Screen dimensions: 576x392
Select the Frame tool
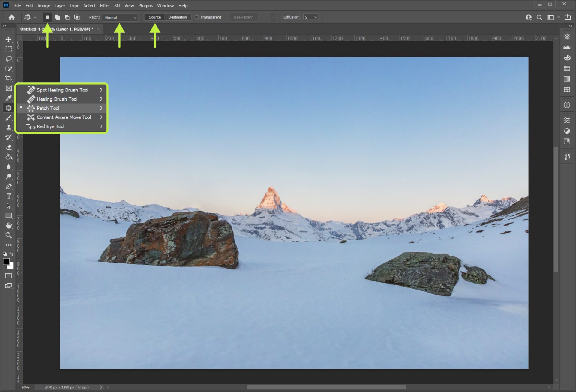click(x=9, y=88)
